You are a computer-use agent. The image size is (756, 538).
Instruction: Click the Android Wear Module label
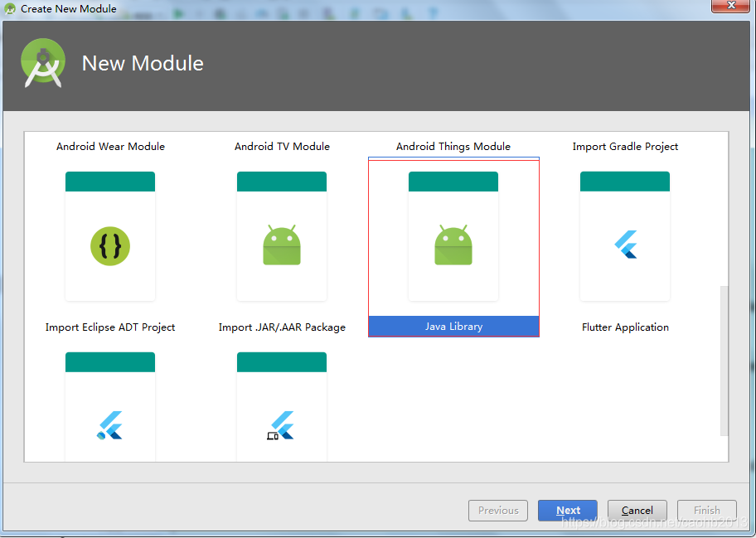tap(110, 147)
